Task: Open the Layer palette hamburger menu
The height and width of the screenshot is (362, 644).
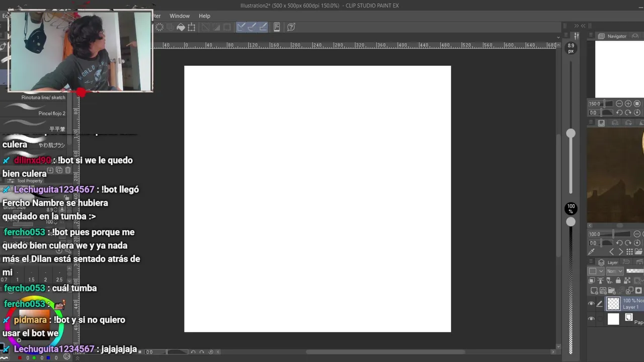Action: pos(591,261)
